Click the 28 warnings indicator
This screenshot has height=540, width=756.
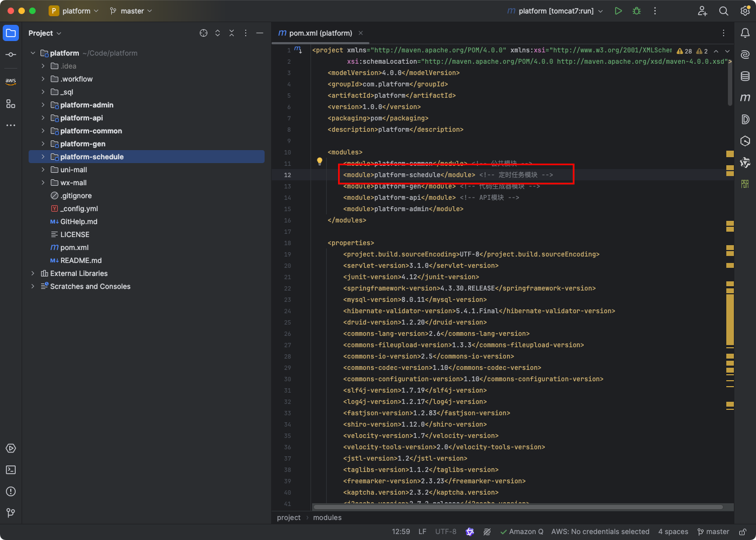[684, 51]
